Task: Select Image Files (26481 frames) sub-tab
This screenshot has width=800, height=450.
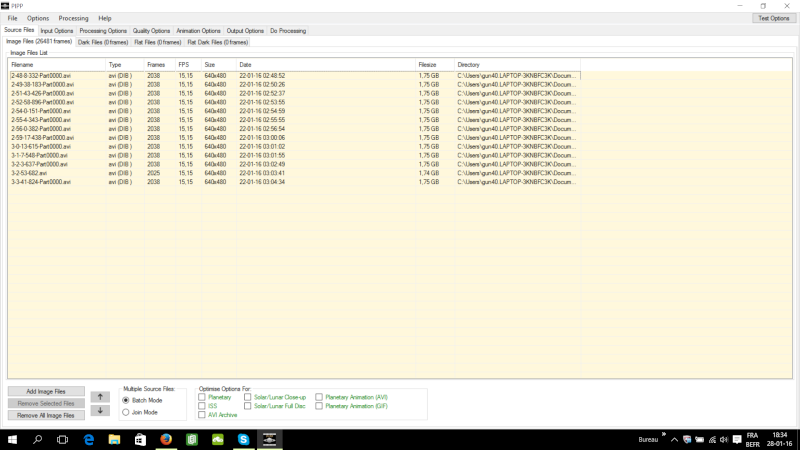Action: pos(39,42)
